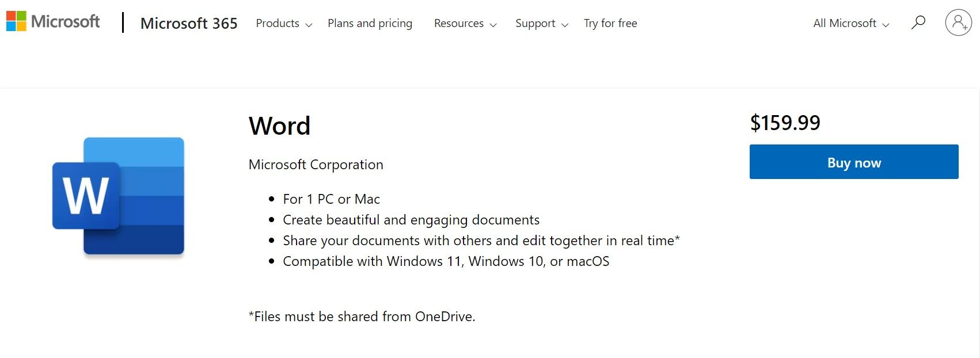Select Try for free in navigation
The image size is (980, 358).
pos(610,24)
